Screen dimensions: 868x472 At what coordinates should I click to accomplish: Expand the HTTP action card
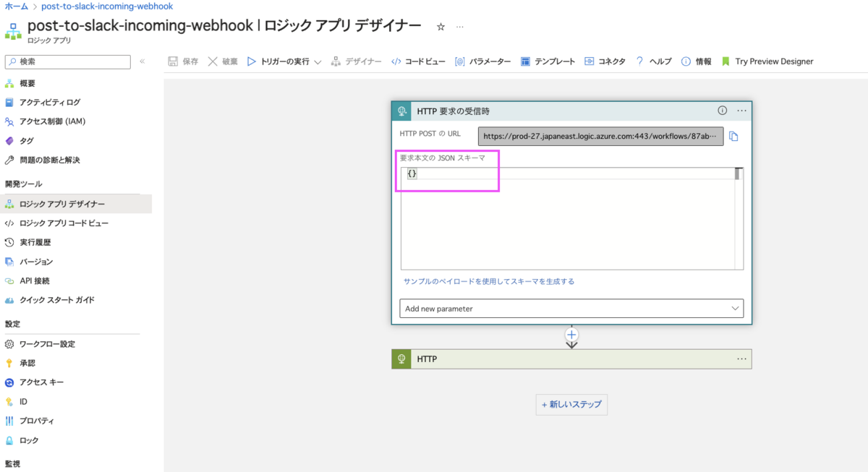[571, 359]
